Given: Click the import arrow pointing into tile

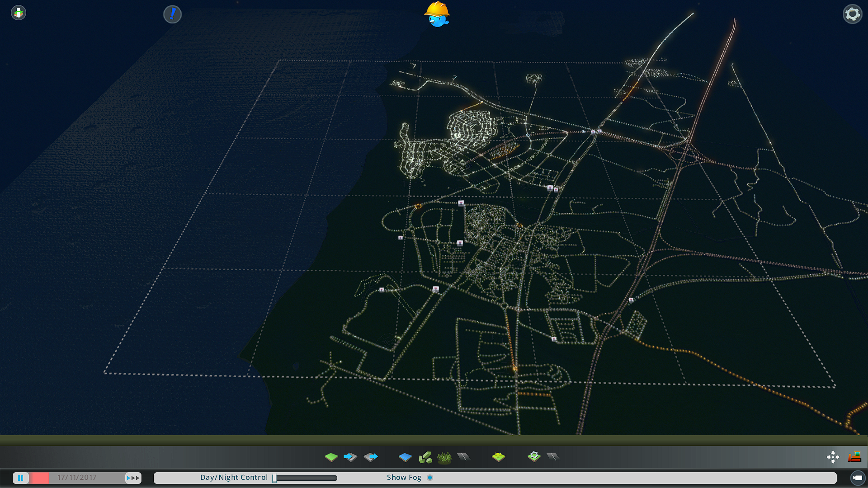Looking at the screenshot, I should 350,457.
